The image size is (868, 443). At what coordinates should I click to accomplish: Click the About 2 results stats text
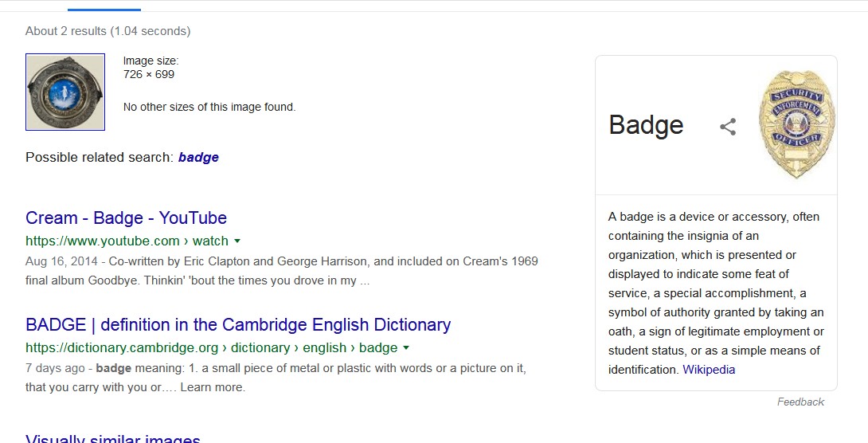tap(108, 31)
